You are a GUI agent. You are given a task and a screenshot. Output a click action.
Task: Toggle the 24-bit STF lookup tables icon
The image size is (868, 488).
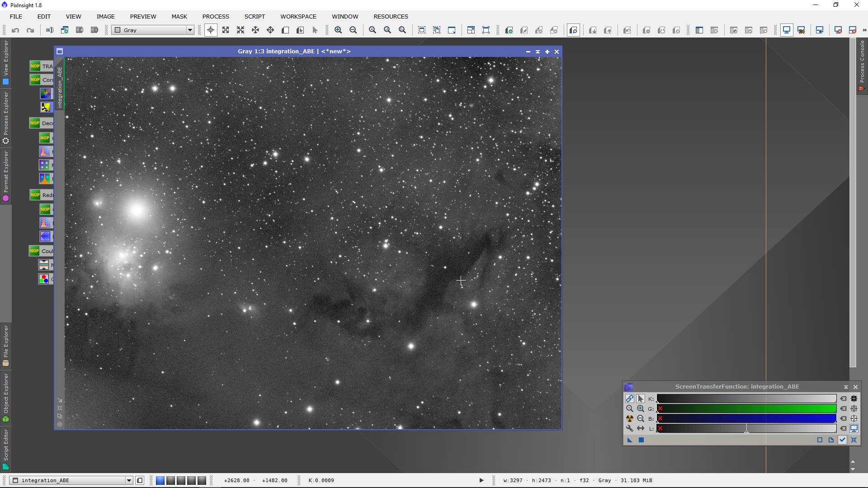click(x=802, y=30)
